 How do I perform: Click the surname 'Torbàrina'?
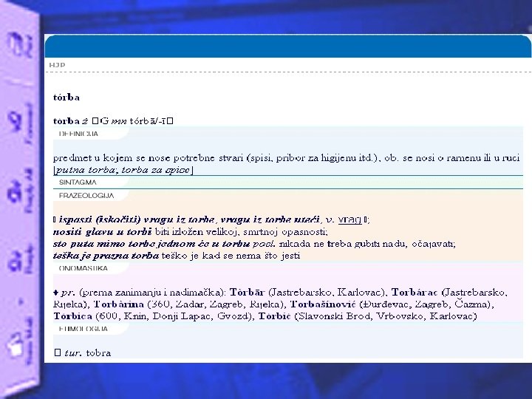(x=119, y=304)
